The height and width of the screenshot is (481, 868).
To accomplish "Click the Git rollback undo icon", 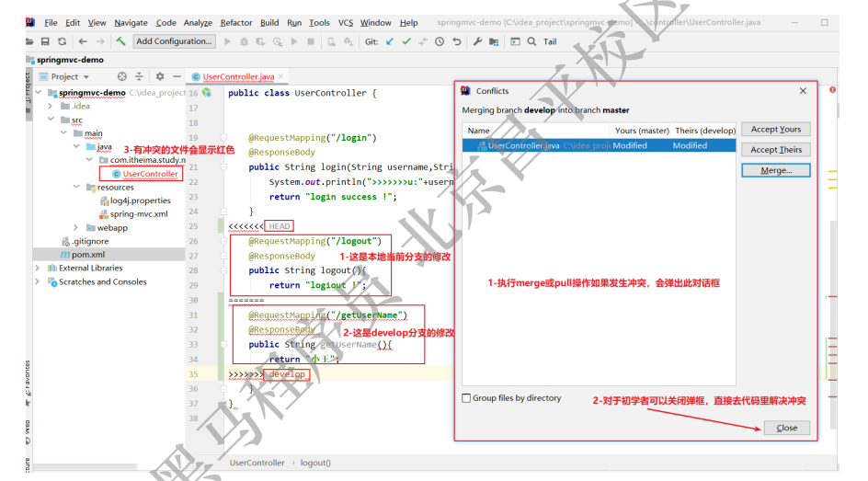I will [457, 41].
